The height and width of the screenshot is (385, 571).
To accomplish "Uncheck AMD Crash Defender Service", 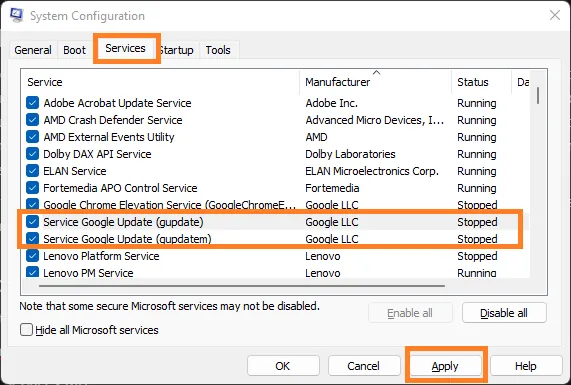I will point(32,120).
